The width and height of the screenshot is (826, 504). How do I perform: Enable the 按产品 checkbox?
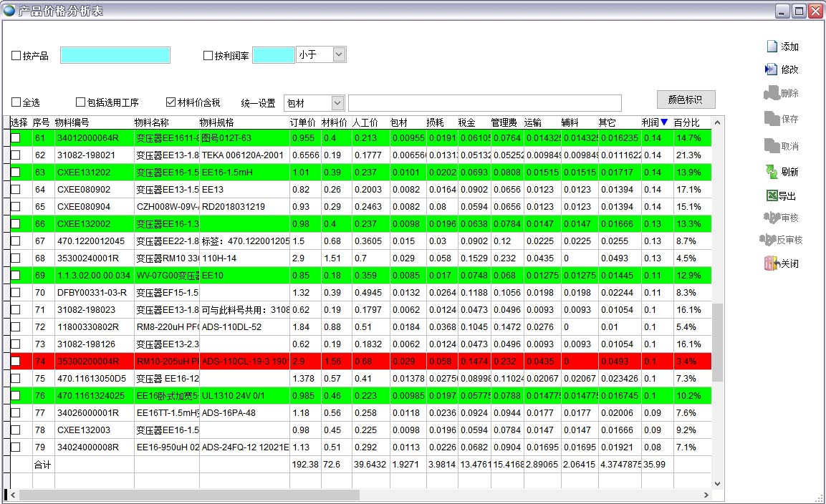(x=16, y=56)
